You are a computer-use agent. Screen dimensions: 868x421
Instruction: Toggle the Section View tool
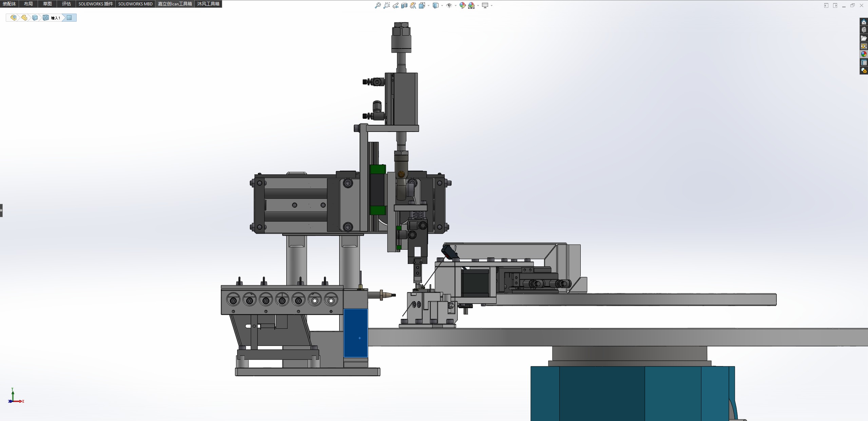[404, 5]
